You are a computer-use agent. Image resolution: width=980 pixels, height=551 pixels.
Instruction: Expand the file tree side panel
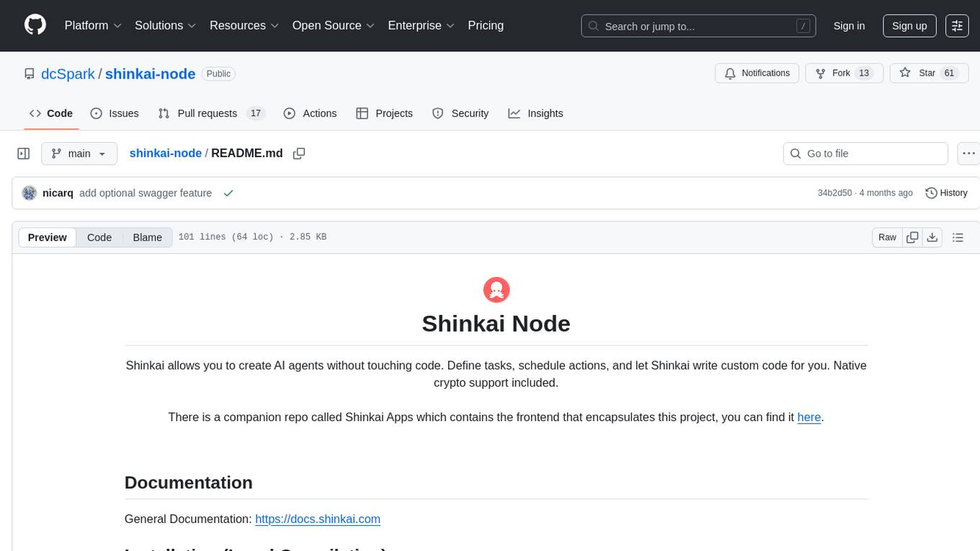click(x=24, y=154)
